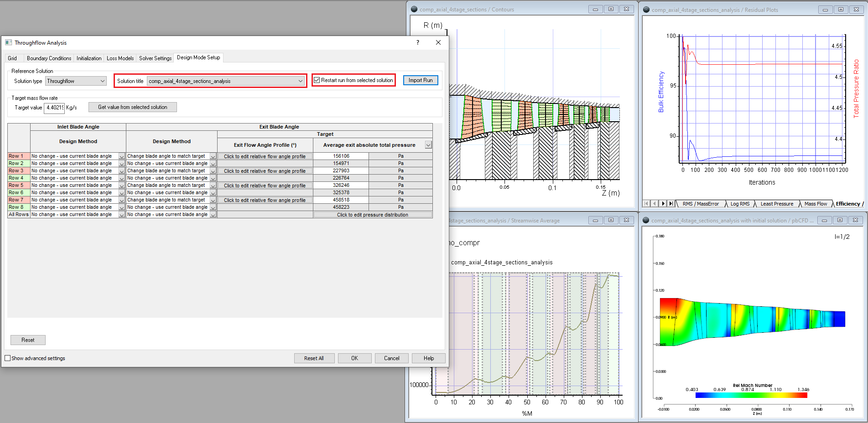This screenshot has height=423, width=868.
Task: Edit Row 1 relative flow angle profile
Action: 265,156
